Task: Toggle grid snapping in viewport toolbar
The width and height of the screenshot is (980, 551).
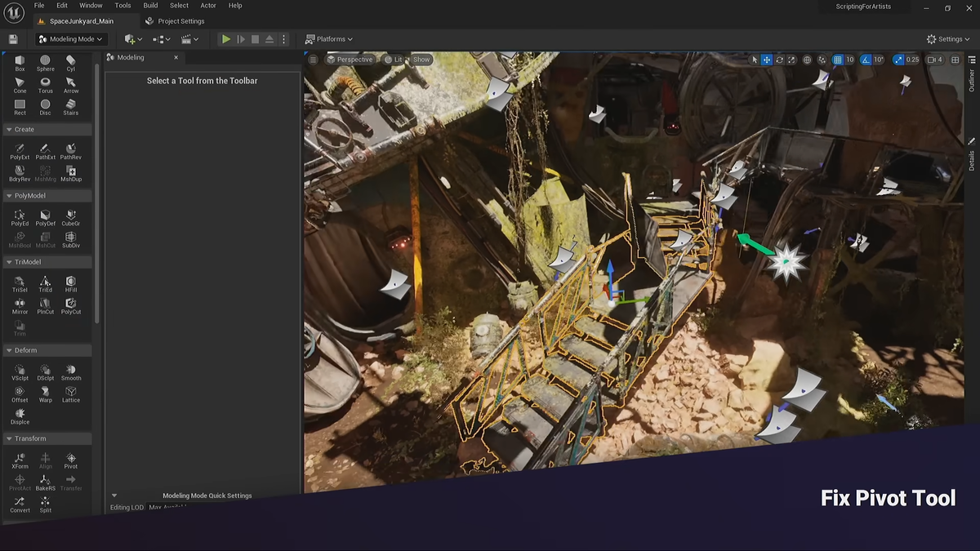Action: (x=837, y=60)
